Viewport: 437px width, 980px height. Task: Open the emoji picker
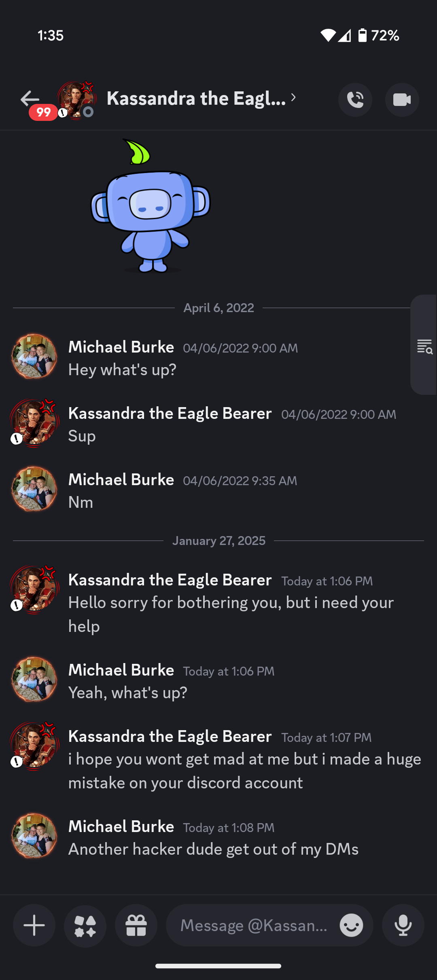click(351, 925)
